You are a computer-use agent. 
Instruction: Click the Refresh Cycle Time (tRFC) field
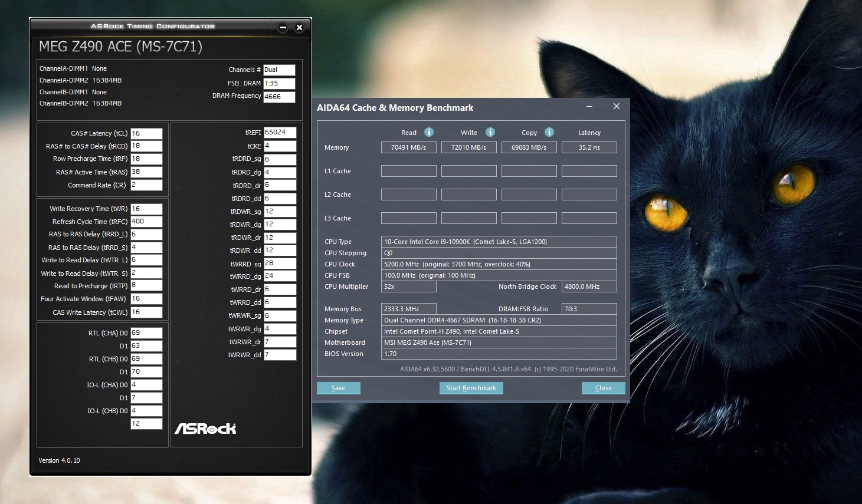click(146, 222)
